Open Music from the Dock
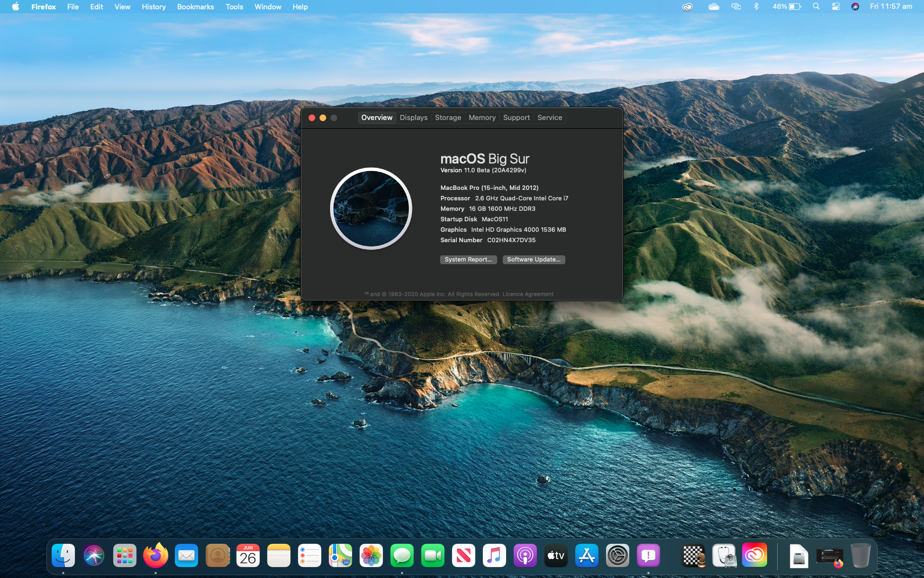 point(494,556)
